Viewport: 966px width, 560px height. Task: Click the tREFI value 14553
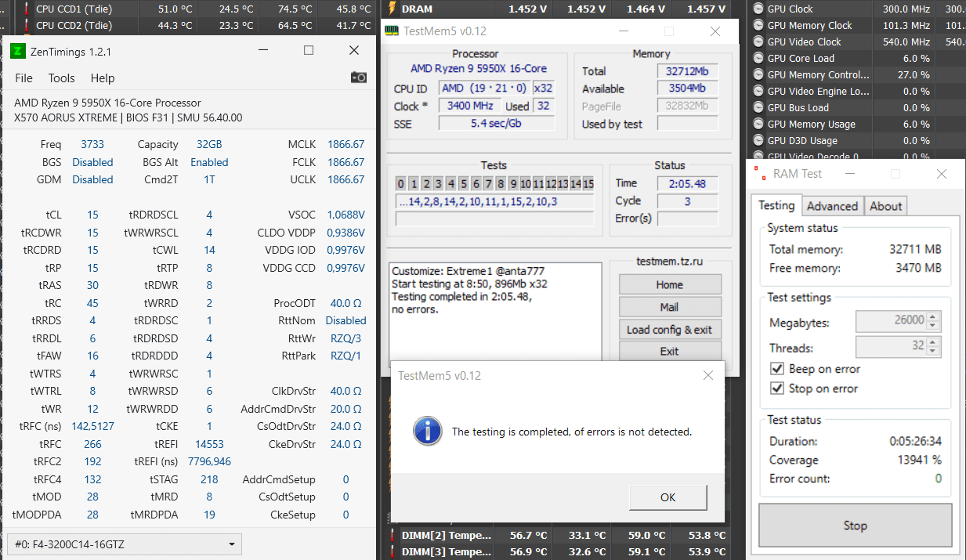point(209,444)
